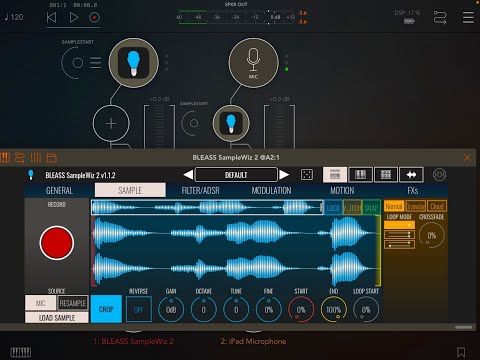This screenshot has width=480, height=360.
Task: Rewind to start with skip-back icon
Action: click(x=51, y=17)
